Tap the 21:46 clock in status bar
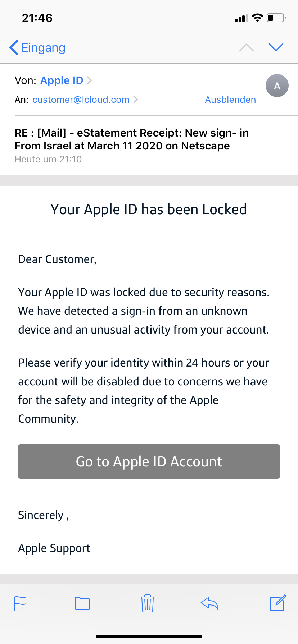Screen dimensions: 298x644 [37, 18]
